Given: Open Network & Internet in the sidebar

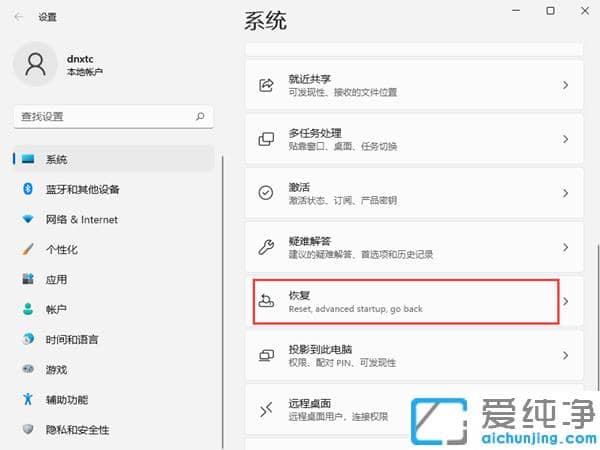Looking at the screenshot, I should [x=81, y=219].
